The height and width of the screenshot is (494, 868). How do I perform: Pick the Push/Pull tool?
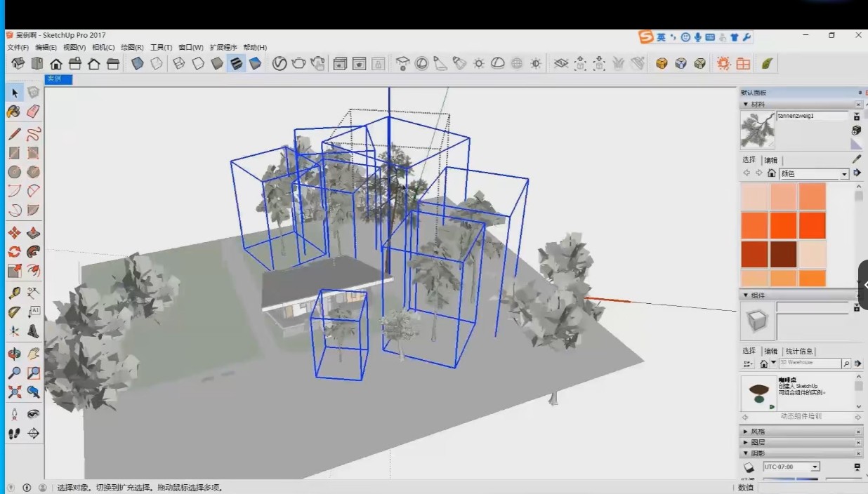click(x=33, y=233)
